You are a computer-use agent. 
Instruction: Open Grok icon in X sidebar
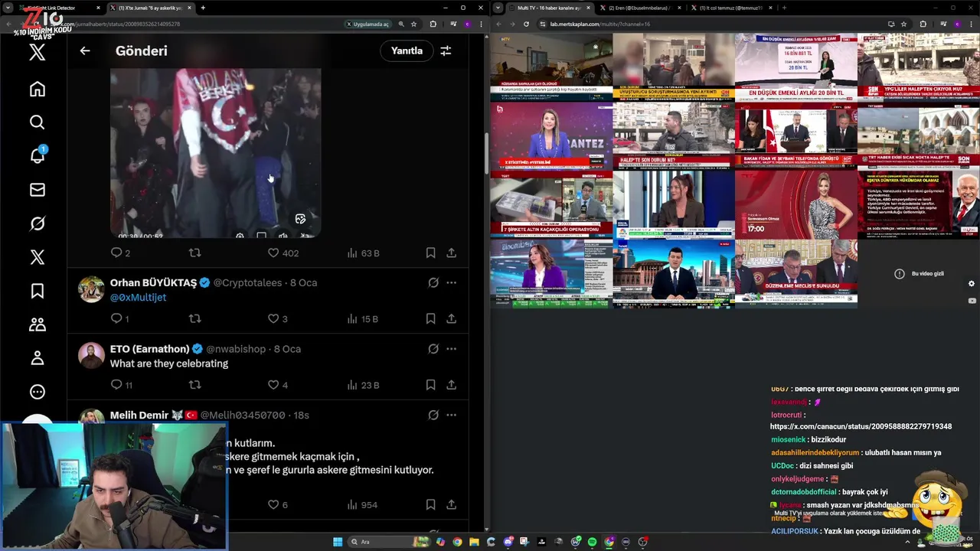[x=38, y=223]
